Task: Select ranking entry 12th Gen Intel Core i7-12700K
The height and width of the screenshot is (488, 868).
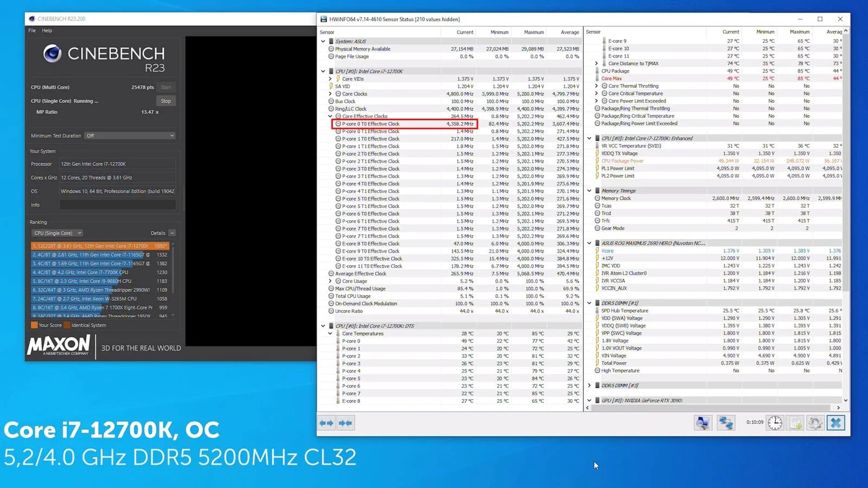Action: 100,246
